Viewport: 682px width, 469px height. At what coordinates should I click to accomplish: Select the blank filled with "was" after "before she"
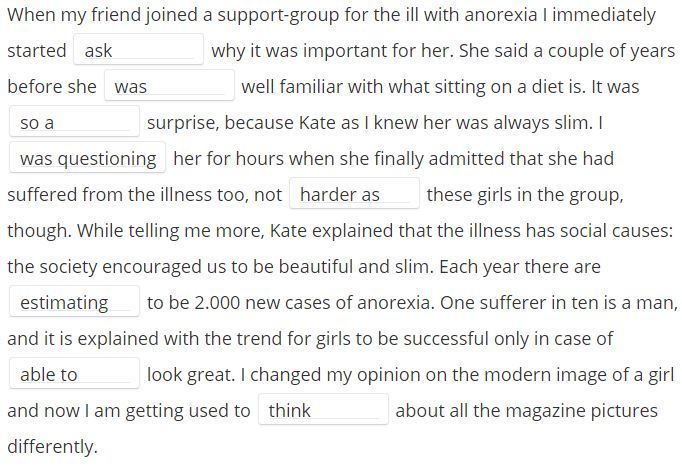coord(169,86)
